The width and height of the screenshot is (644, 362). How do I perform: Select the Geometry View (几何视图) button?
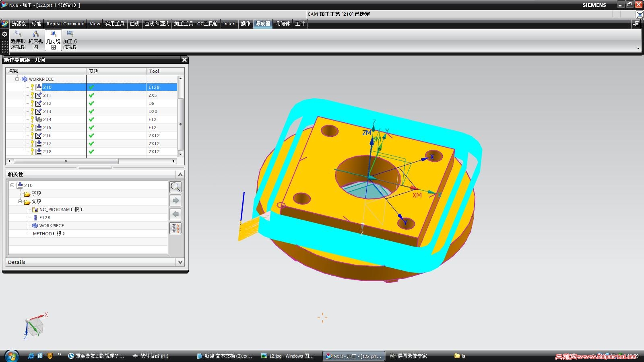pos(53,40)
